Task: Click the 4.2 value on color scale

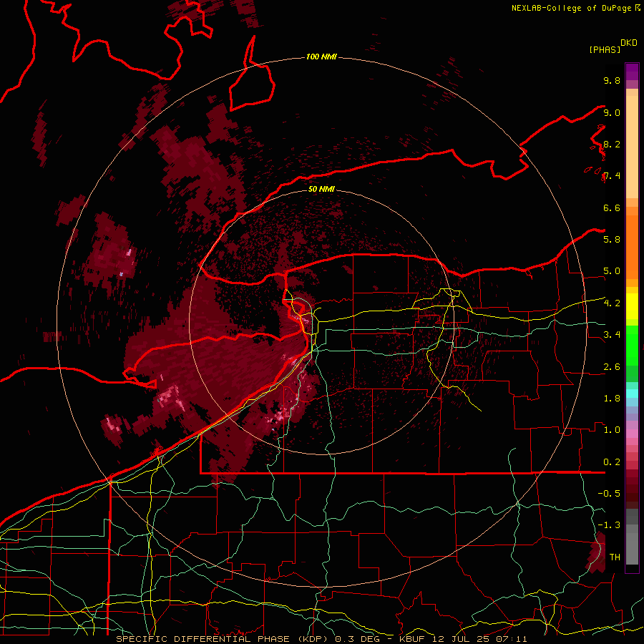Action: [612, 303]
